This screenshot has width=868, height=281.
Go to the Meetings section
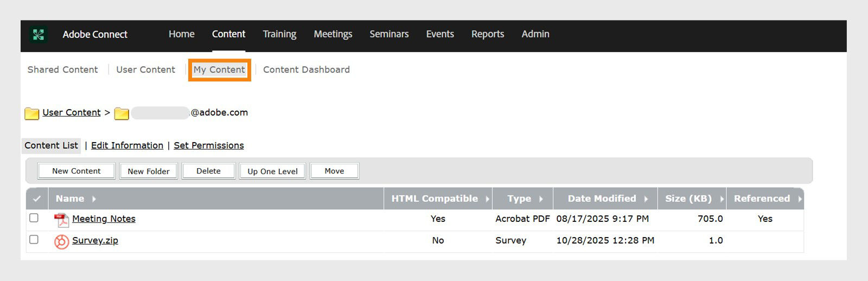pyautogui.click(x=333, y=34)
